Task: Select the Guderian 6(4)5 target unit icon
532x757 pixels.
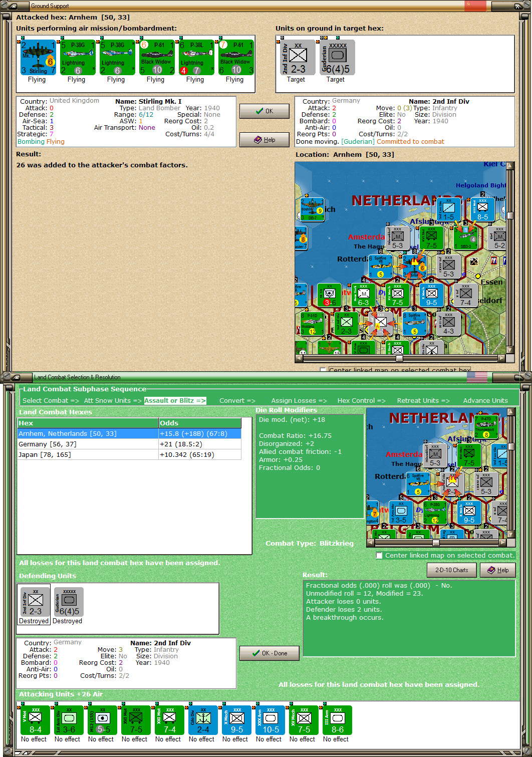Action: (336, 57)
